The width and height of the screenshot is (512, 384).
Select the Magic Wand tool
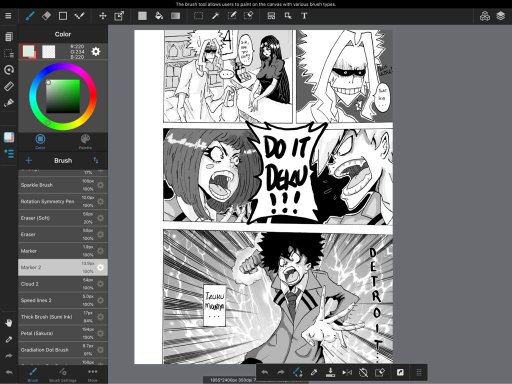pyautogui.click(x=215, y=16)
